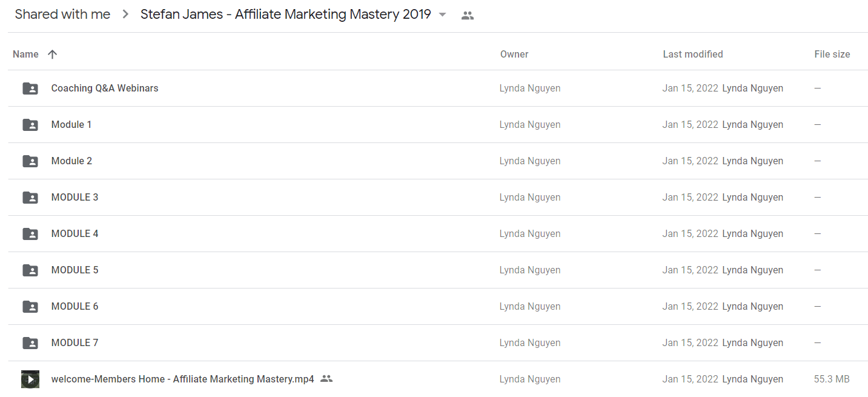Click Owner column's Lynda Nguyen for Coaching Q&A Webinars
The width and height of the screenshot is (868, 397).
[x=530, y=88]
